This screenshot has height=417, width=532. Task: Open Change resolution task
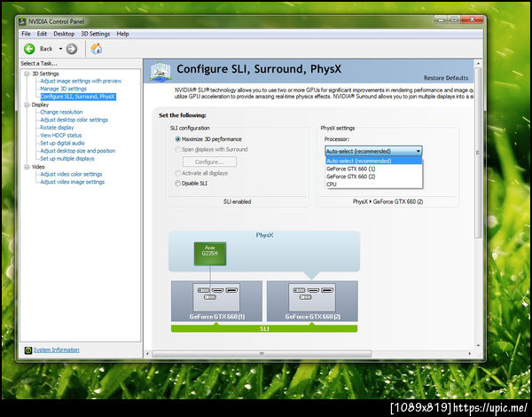pos(61,112)
